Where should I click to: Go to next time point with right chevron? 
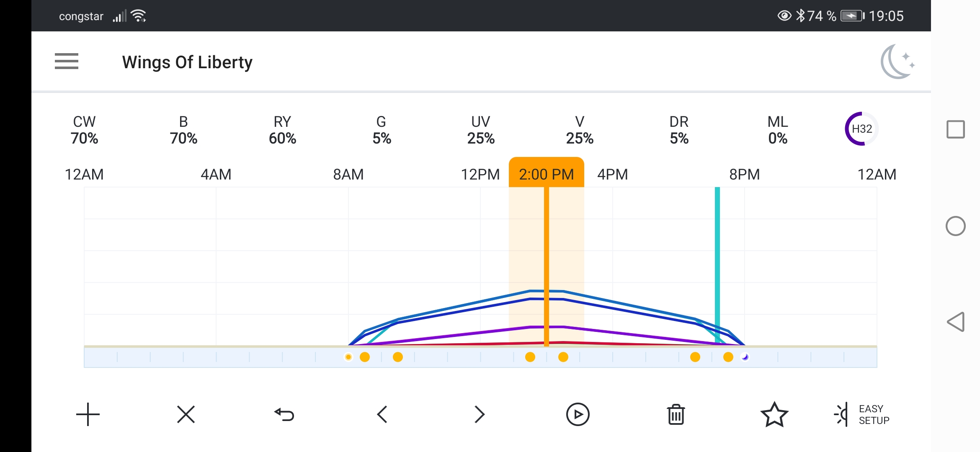click(480, 414)
